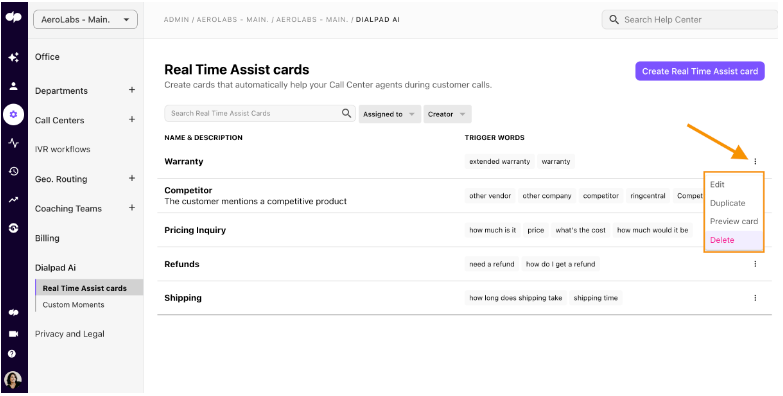Open the three-dot menu for Shipping card
The image size is (783, 396).
(755, 298)
